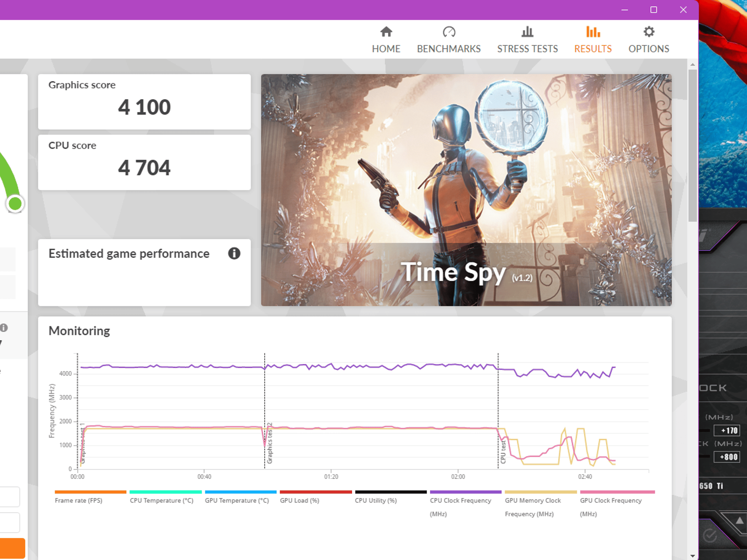Viewport: 747px width, 560px height.
Task: Click the up arrow icon in Afterburner panel
Action: coord(739,521)
